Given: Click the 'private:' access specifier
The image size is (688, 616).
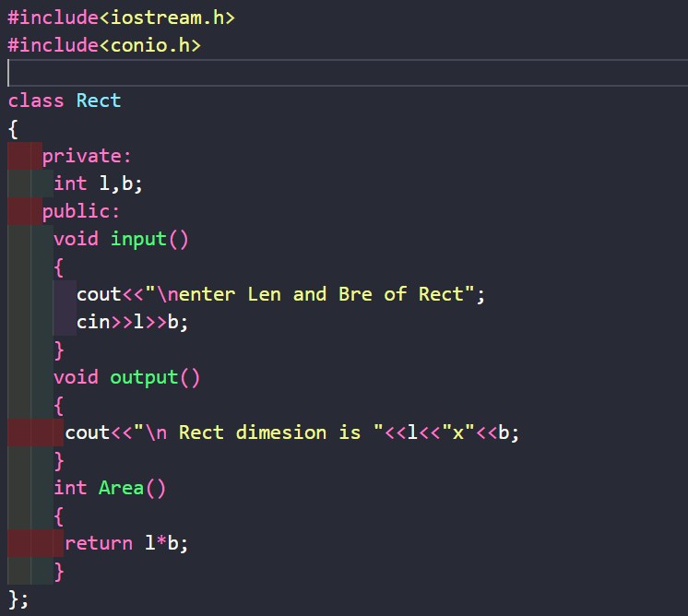Looking at the screenshot, I should (87, 156).
